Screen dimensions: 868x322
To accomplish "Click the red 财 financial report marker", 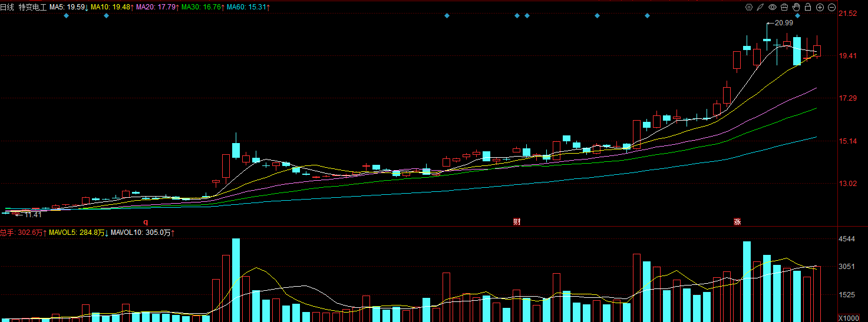I will 517,222.
